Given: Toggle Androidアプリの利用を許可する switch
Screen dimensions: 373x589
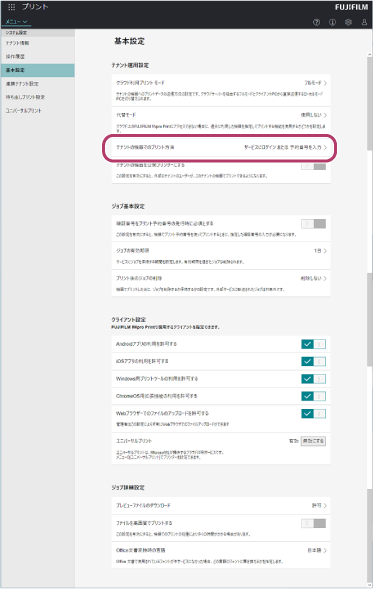Looking at the screenshot, I should pos(313,344).
